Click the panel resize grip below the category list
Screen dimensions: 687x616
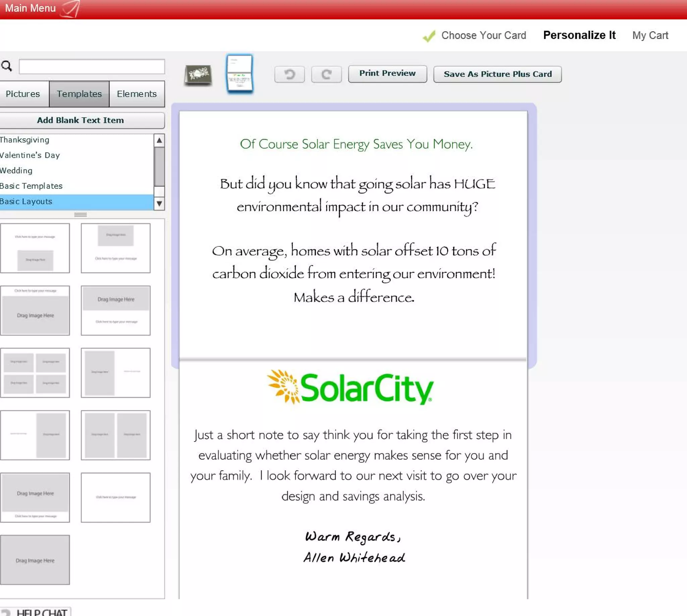(x=81, y=215)
